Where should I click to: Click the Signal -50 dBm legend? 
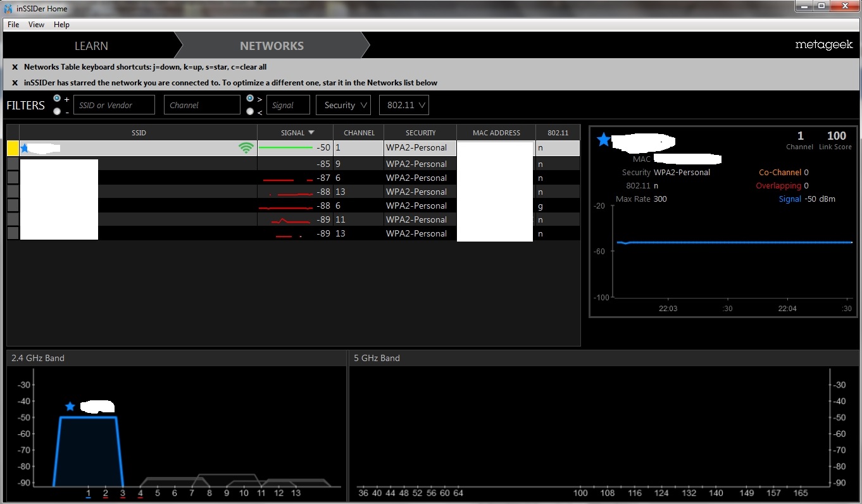pos(807,199)
